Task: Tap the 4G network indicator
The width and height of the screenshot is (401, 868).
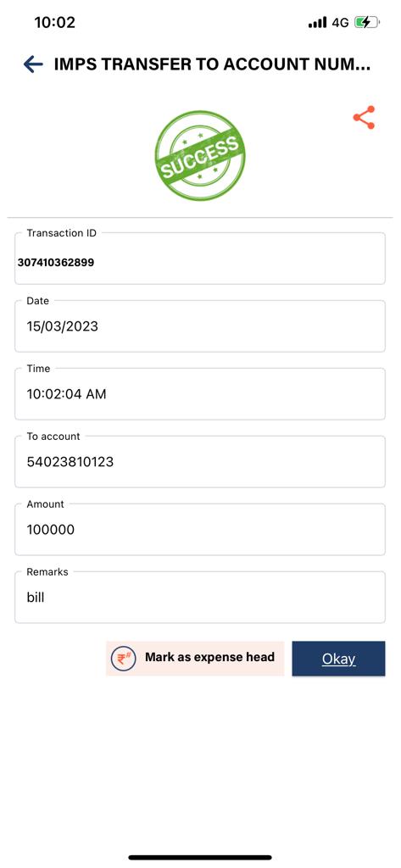Action: tap(340, 23)
